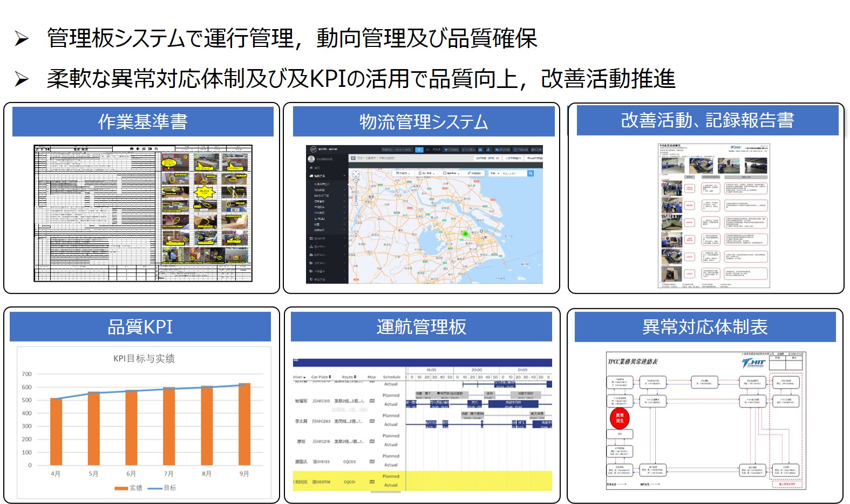850x504 pixels.
Task: Expand the Driver column filter dropdown
Action: tap(304, 377)
